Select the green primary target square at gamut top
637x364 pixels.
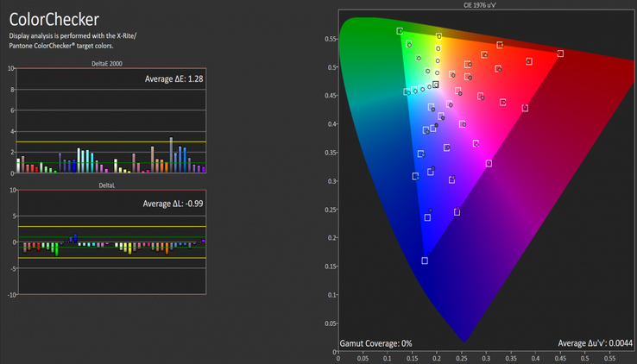coord(400,31)
